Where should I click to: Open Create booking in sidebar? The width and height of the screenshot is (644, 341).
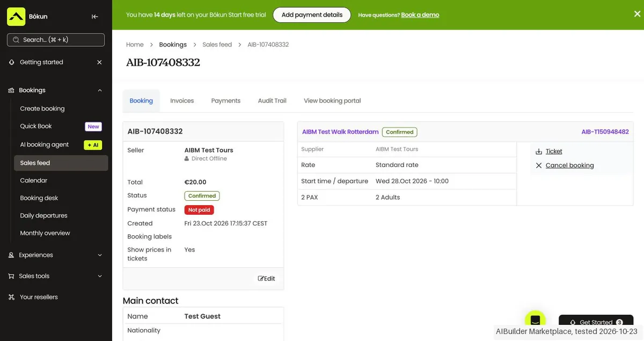click(42, 108)
